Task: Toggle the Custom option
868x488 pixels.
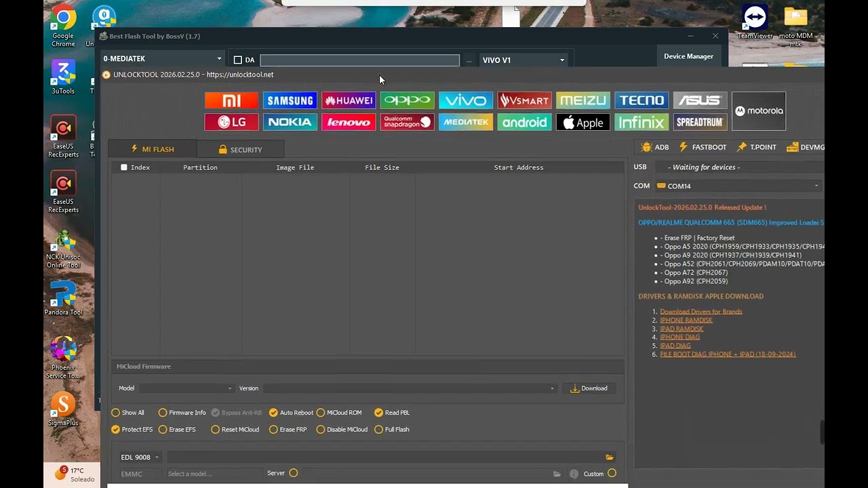Action: (612, 473)
